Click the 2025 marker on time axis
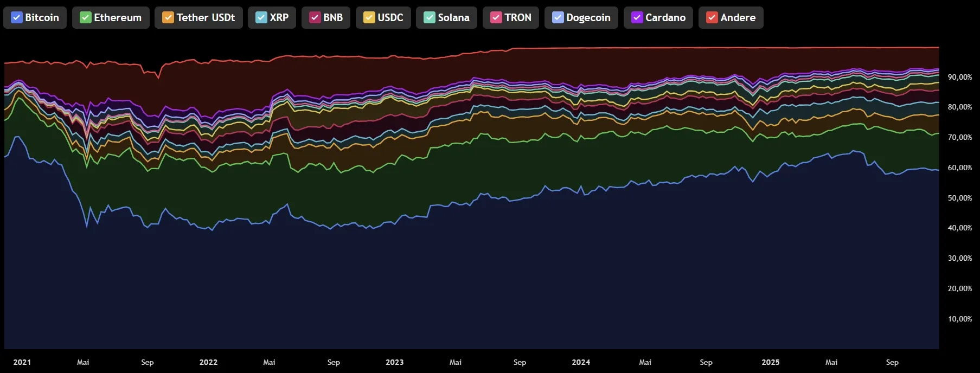 770,362
